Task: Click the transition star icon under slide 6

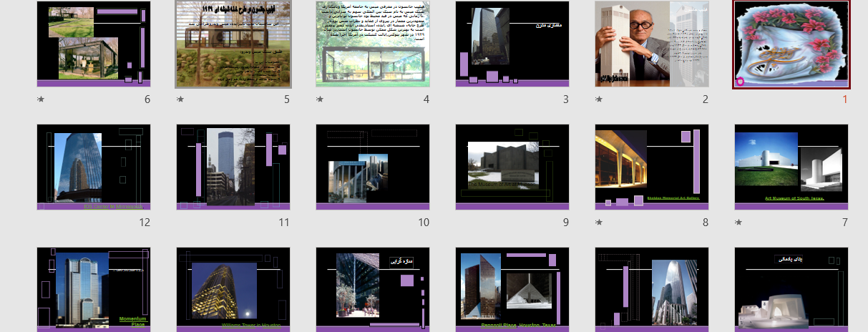Action: (41, 99)
